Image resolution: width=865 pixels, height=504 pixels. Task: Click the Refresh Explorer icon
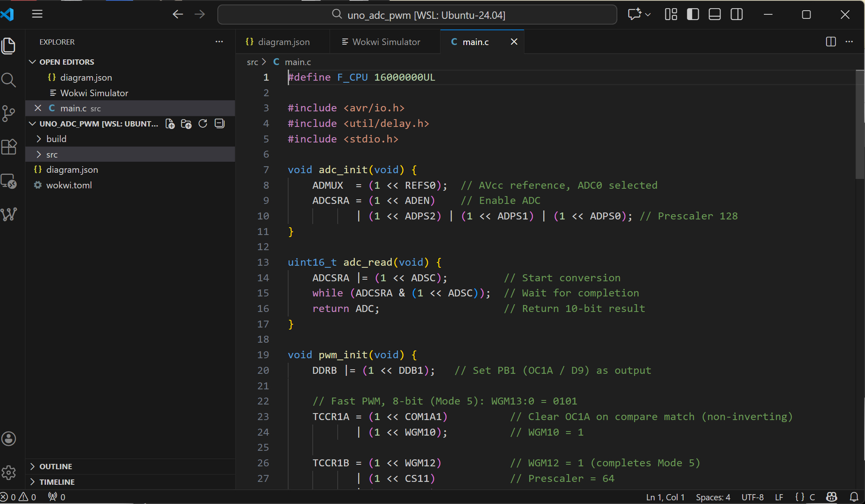(x=203, y=124)
